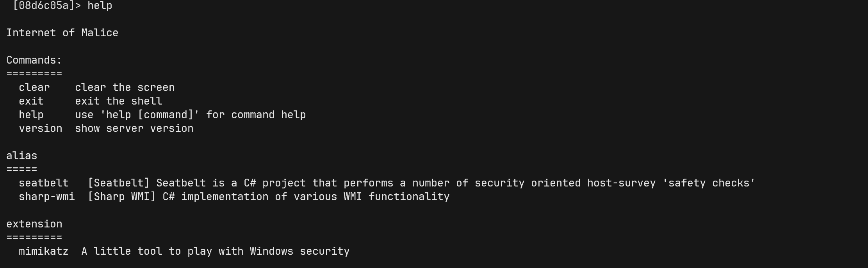Click the 'mimikatz' extension name
Screen dimensions: 868x268
click(44, 251)
